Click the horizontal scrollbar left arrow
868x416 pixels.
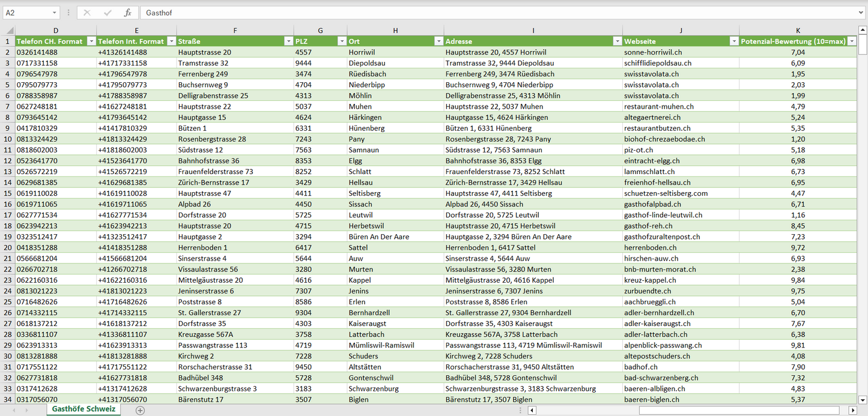tap(532, 410)
